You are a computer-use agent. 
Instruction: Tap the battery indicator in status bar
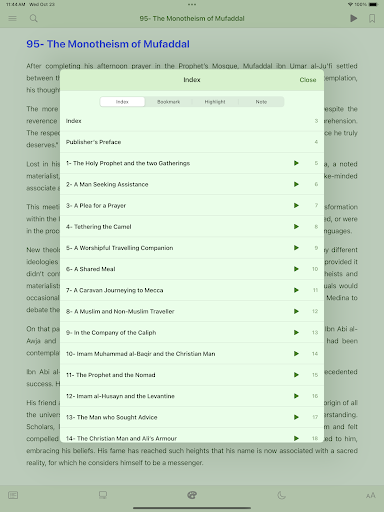[373, 4]
